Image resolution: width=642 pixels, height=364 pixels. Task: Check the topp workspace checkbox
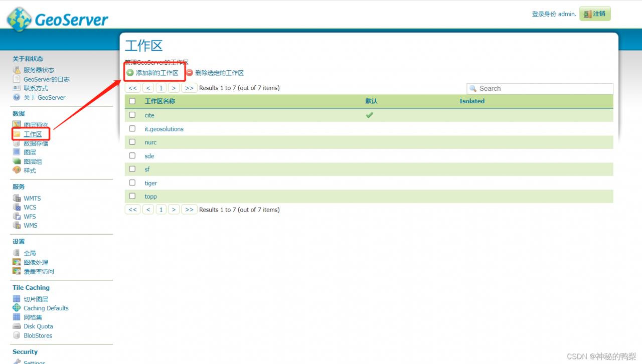pyautogui.click(x=132, y=196)
